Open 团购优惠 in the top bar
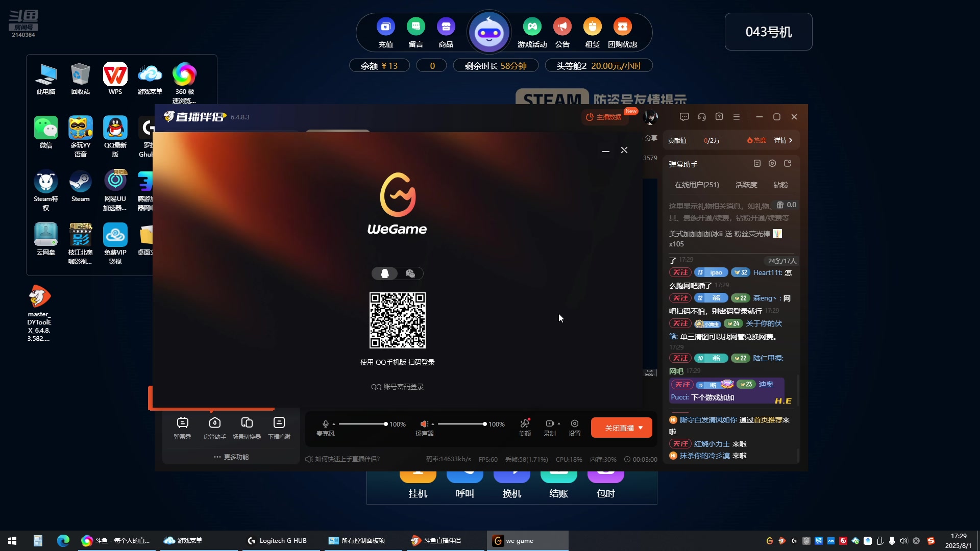The height and width of the screenshot is (551, 980). [x=623, y=33]
